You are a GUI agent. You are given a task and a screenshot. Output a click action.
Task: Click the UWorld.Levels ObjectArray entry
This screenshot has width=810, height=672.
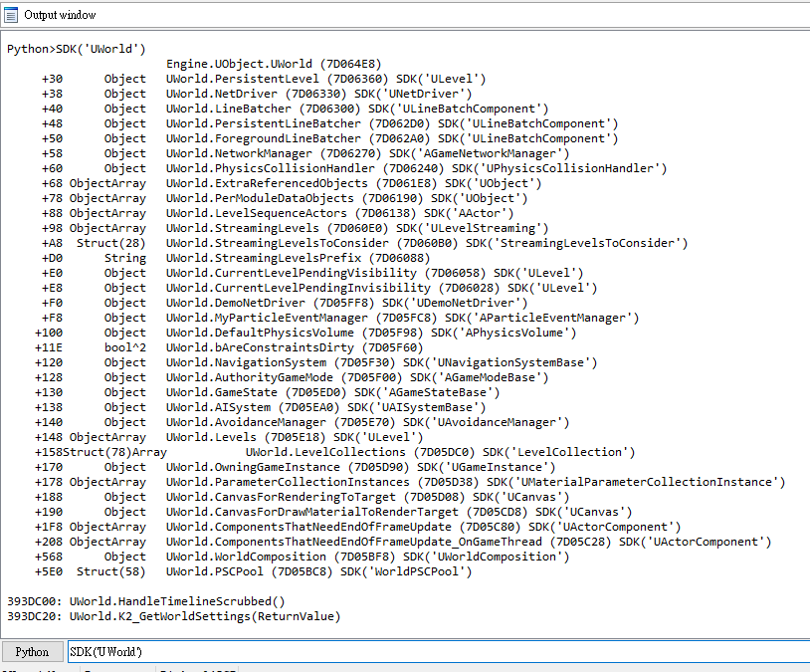click(x=229, y=437)
